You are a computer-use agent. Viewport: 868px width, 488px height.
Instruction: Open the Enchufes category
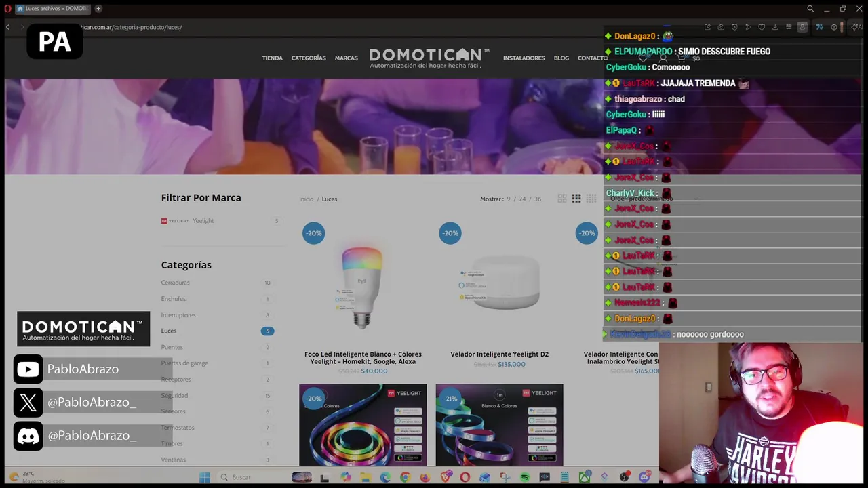click(173, 299)
